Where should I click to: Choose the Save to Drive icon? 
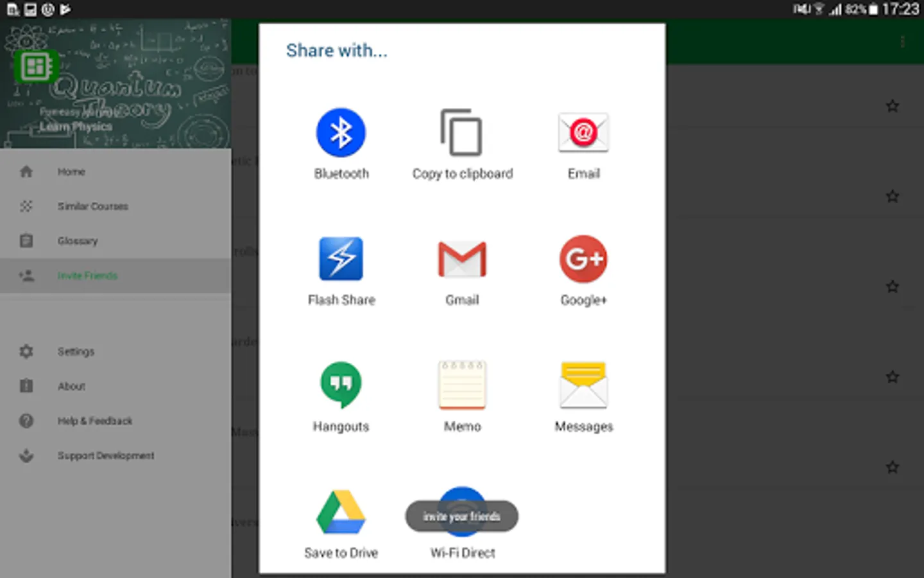point(341,512)
